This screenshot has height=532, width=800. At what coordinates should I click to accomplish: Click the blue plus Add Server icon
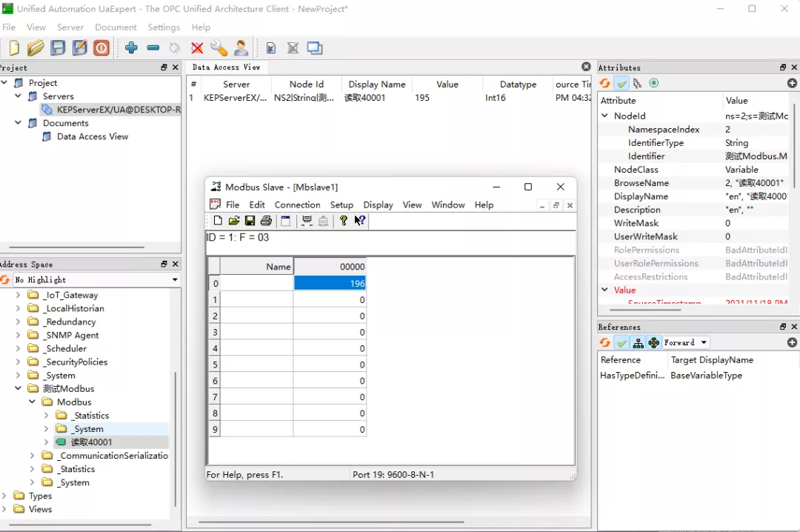click(131, 48)
